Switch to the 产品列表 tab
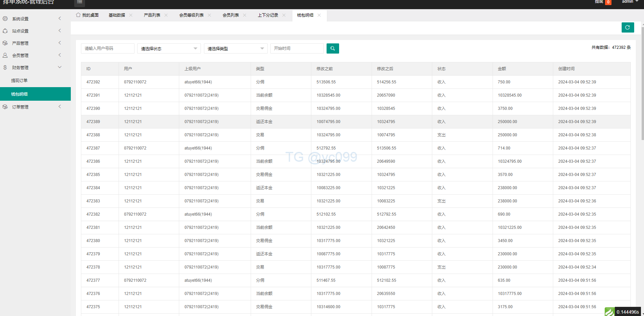 [x=152, y=15]
